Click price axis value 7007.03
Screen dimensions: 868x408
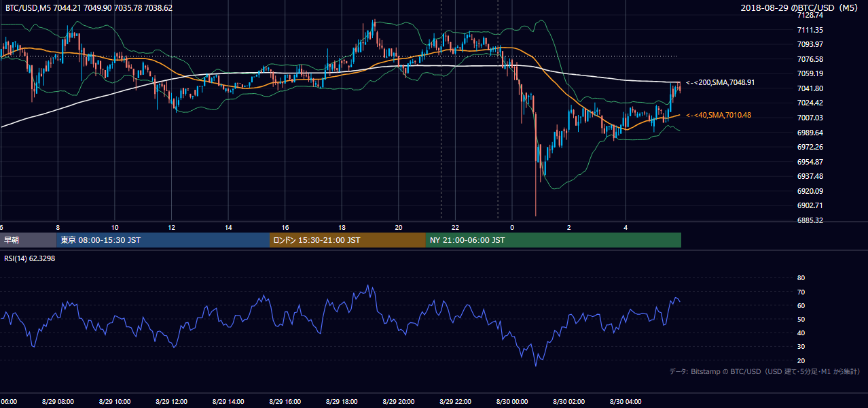(810, 118)
